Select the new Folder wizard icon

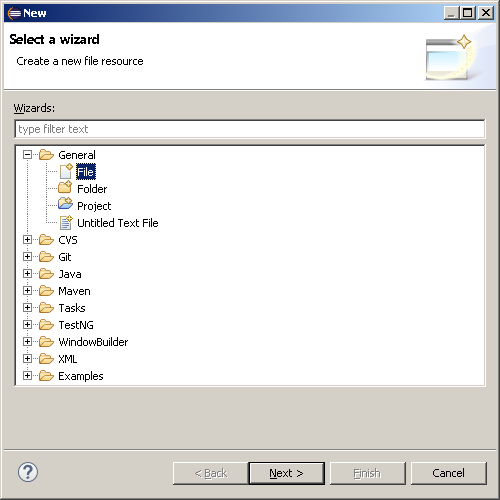click(x=65, y=188)
